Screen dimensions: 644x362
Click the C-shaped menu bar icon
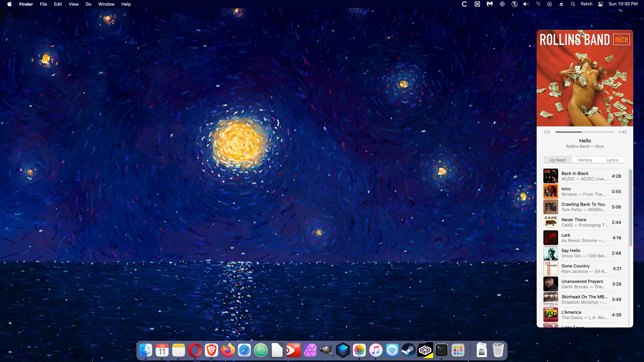point(465,4)
